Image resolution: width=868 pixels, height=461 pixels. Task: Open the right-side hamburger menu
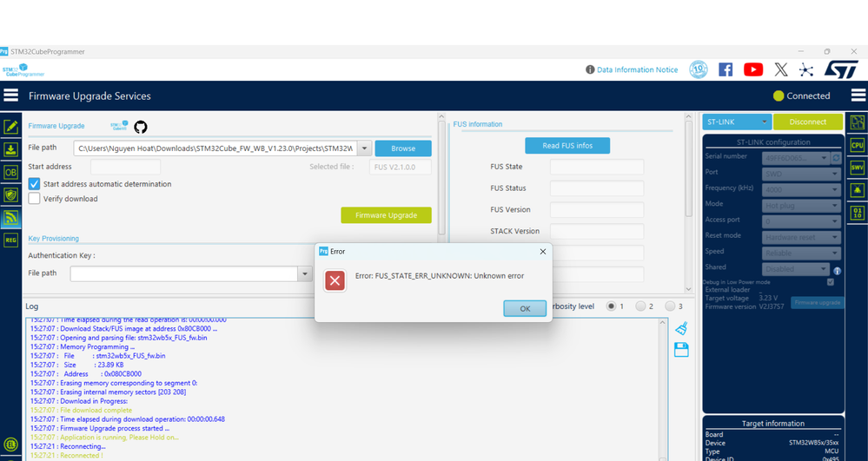coord(858,95)
